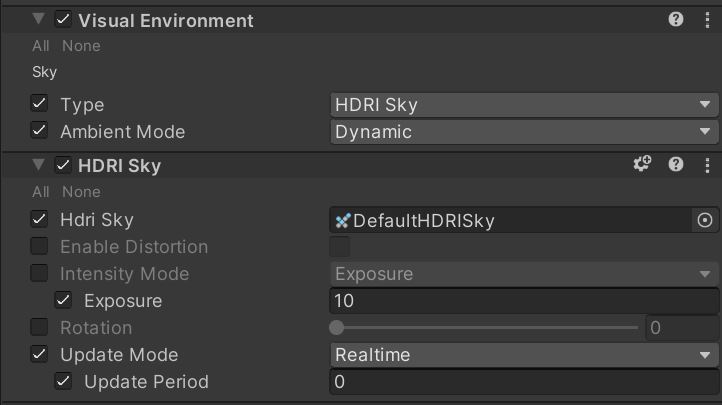Open Visual Environment help documentation icon
Image resolution: width=722 pixels, height=405 pixels.
675,19
